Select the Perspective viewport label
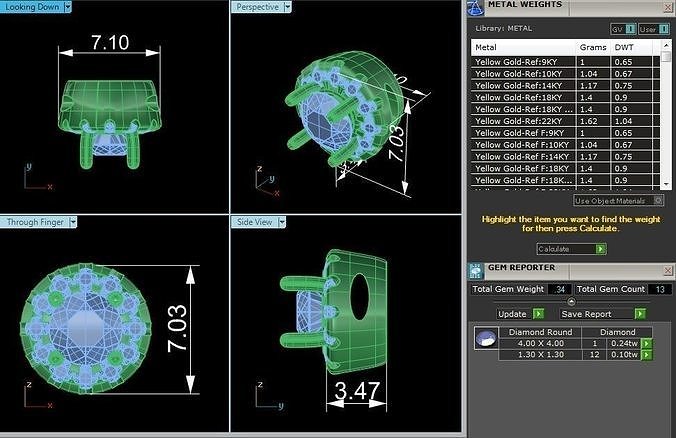The image size is (676, 438). click(257, 7)
